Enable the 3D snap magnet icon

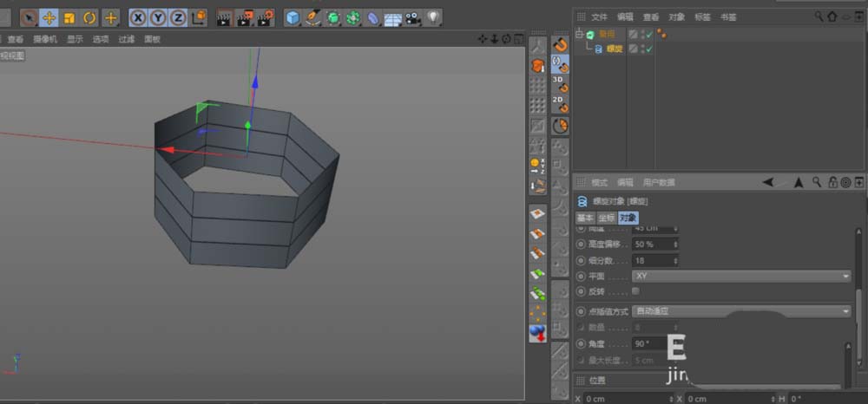pos(560,83)
